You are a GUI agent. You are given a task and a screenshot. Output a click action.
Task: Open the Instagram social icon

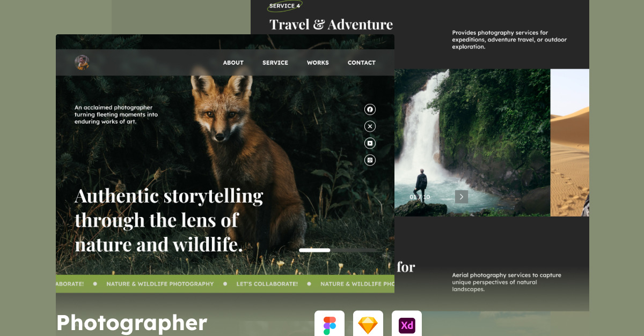click(370, 160)
